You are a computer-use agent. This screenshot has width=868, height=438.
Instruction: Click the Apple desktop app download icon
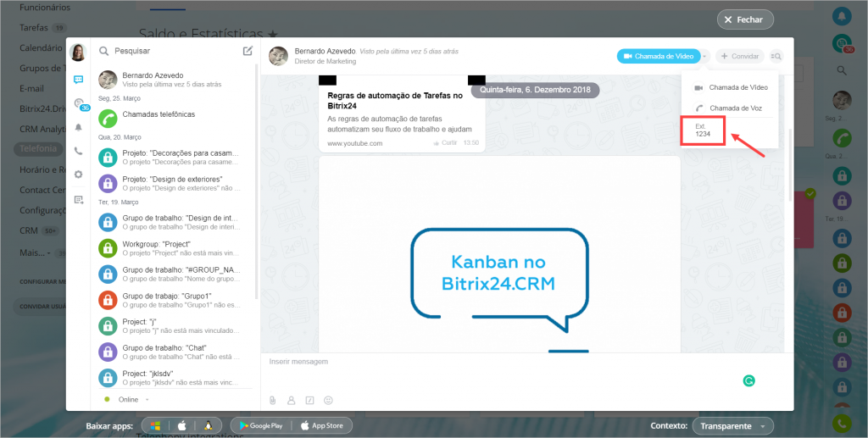pos(181,425)
